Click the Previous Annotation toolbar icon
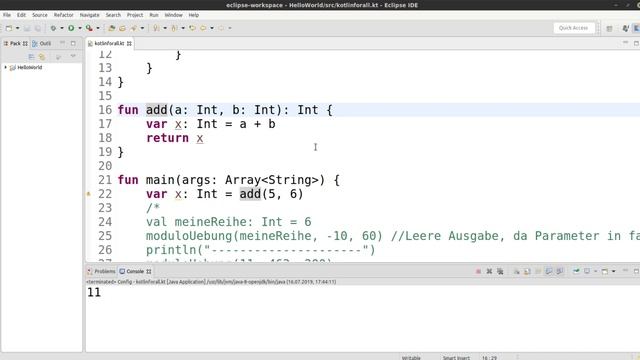Screen dimensions: 640x360 click(x=174, y=28)
